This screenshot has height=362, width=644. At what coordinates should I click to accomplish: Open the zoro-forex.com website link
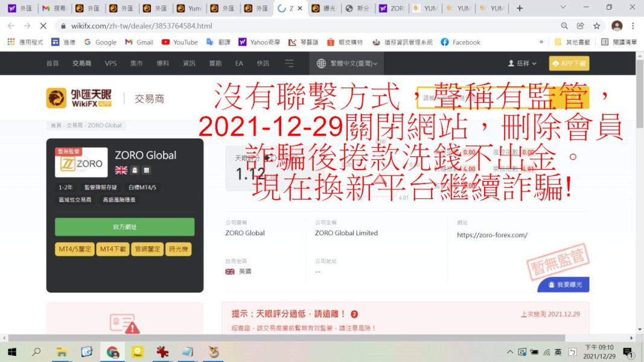(x=492, y=235)
